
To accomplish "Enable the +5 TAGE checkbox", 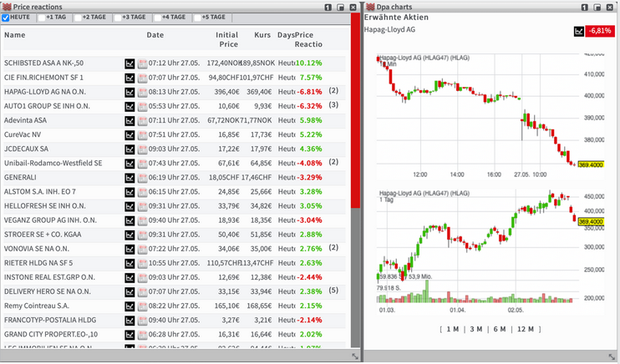I will pos(197,18).
